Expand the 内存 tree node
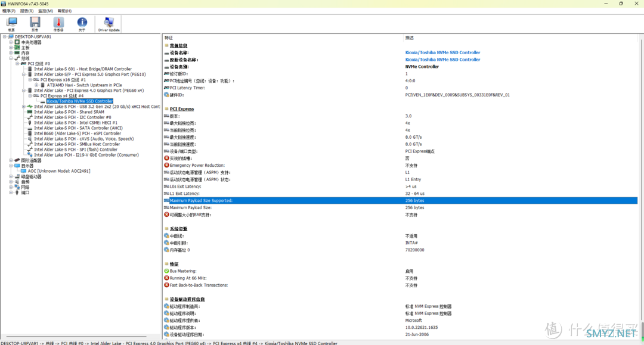The image size is (644, 345). (x=11, y=53)
